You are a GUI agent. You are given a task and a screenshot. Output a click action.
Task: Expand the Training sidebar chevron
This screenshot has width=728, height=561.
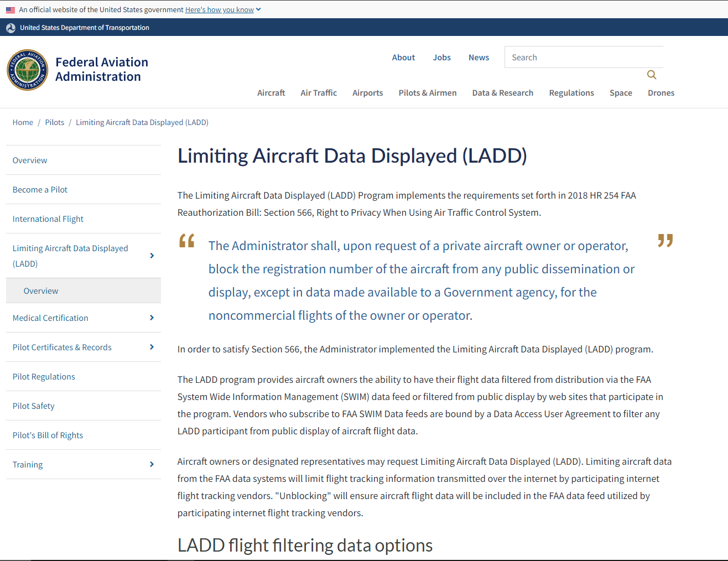click(x=152, y=464)
